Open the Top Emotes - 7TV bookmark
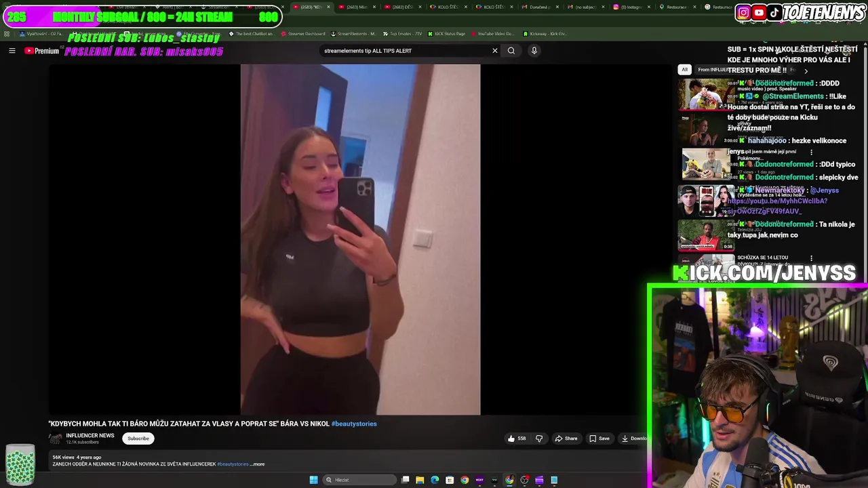 402,33
